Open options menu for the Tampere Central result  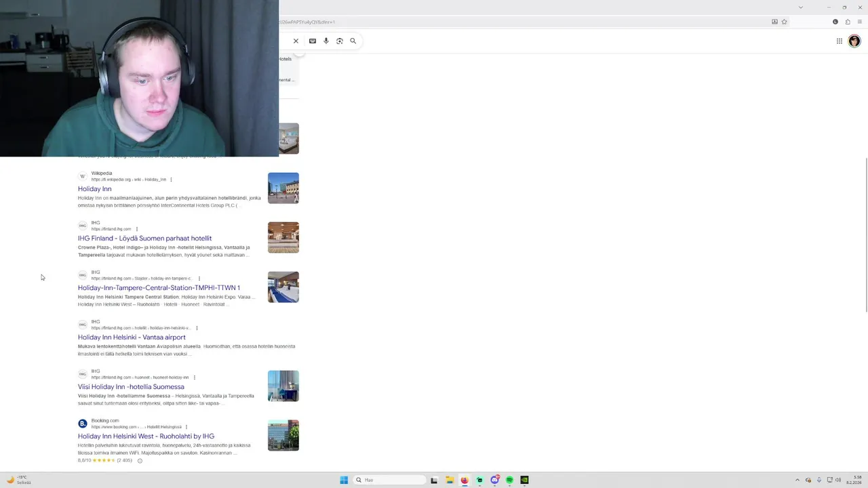click(x=199, y=279)
